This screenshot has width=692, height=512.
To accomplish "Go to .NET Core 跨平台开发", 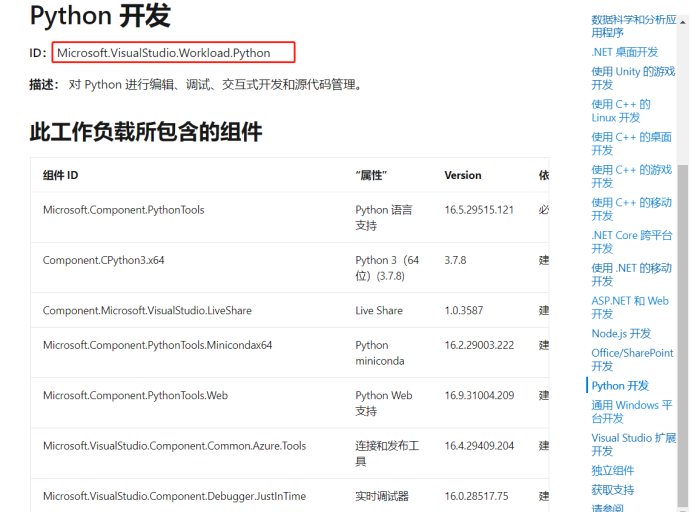I will tap(632, 241).
